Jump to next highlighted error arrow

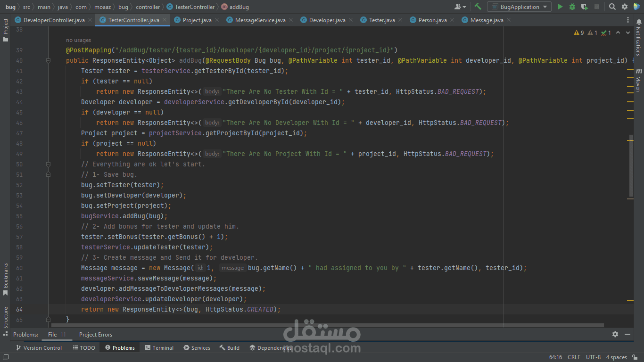628,33
